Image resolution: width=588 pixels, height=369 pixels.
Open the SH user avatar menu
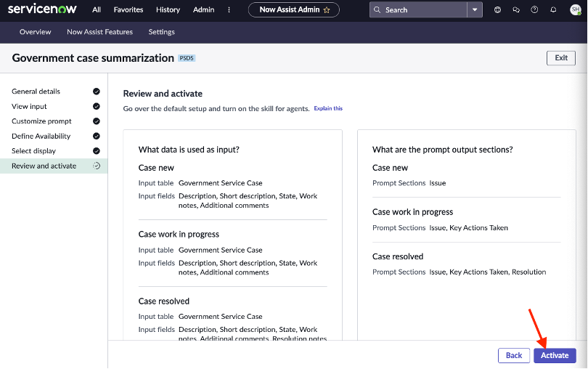575,9
